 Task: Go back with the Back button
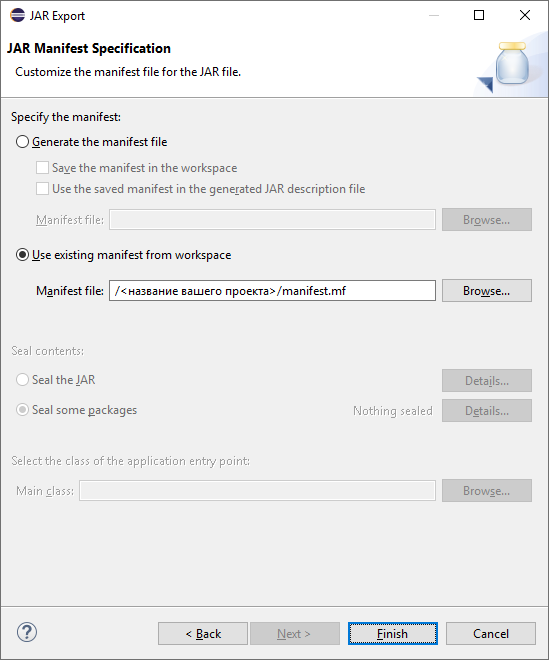tap(203, 633)
